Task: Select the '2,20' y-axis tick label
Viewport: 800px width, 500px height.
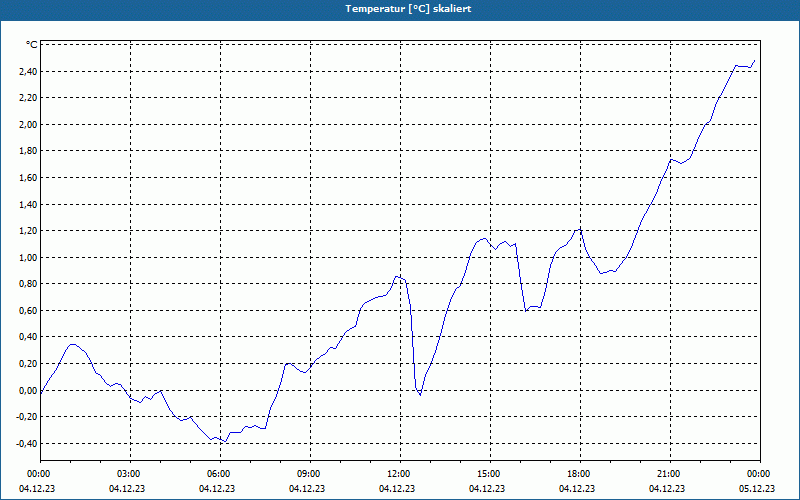Action: tap(27, 98)
